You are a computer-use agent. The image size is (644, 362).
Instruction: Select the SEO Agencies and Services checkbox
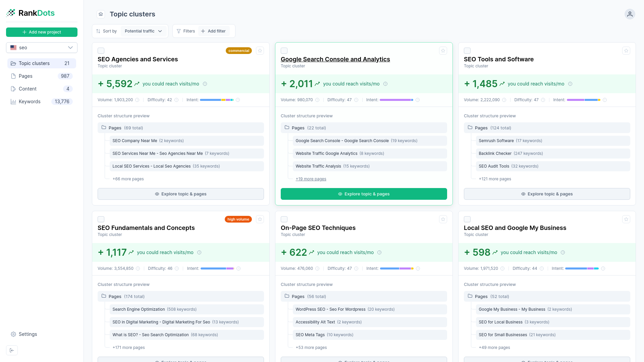coord(101,51)
